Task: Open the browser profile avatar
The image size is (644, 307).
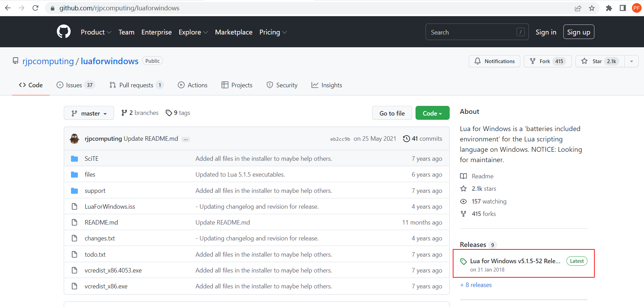Action: [x=636, y=8]
